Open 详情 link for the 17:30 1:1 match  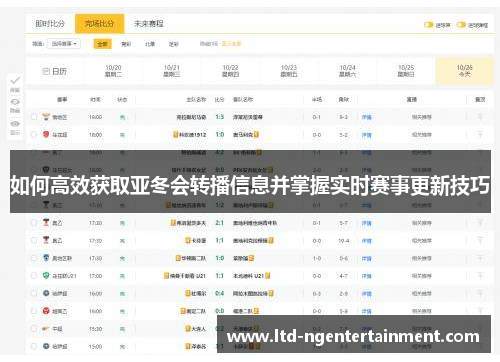coord(367,241)
